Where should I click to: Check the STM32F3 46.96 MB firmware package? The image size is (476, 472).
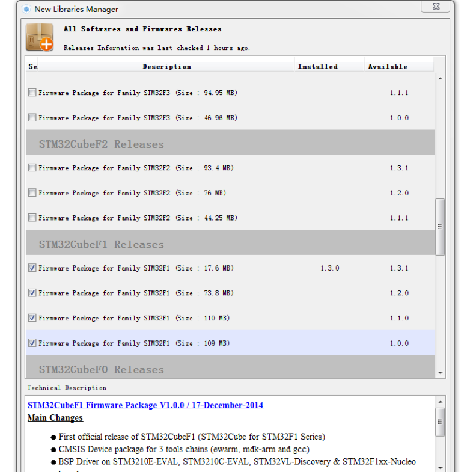[x=32, y=117]
